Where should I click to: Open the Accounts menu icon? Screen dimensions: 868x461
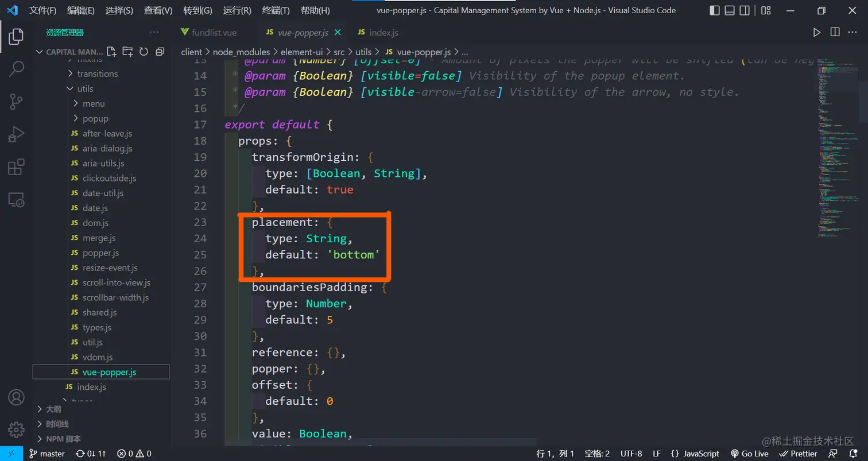16,397
